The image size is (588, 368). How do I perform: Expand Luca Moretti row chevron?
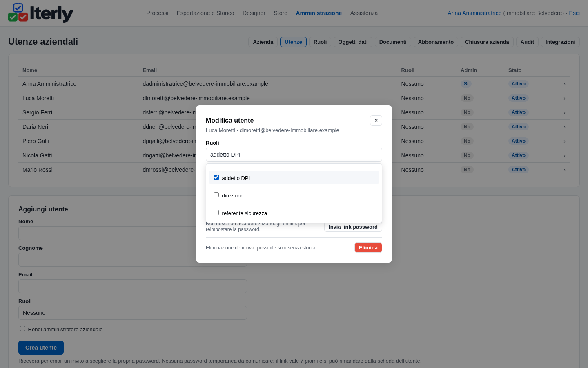click(x=564, y=99)
